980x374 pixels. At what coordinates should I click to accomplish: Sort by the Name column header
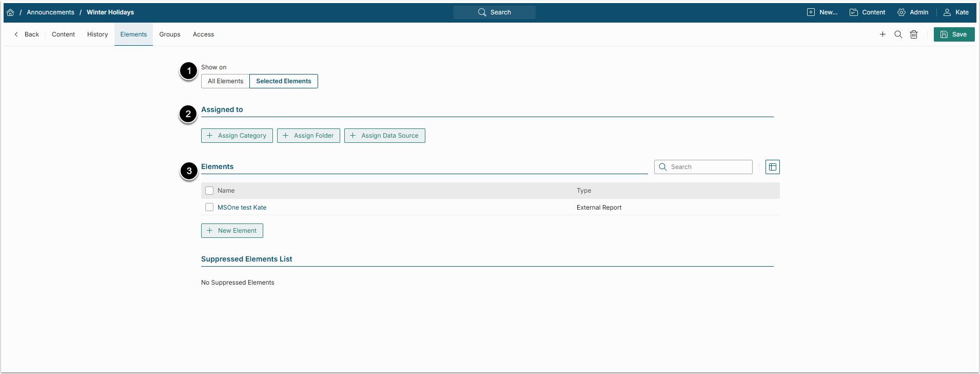(226, 191)
